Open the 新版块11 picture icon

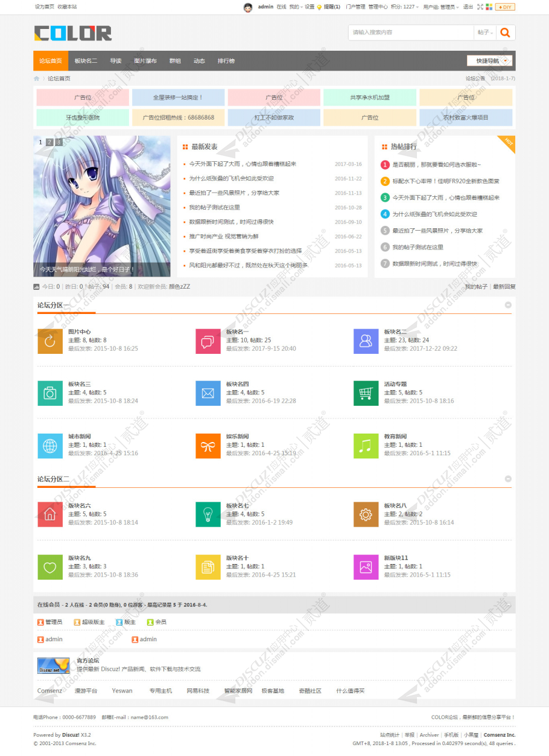[366, 567]
